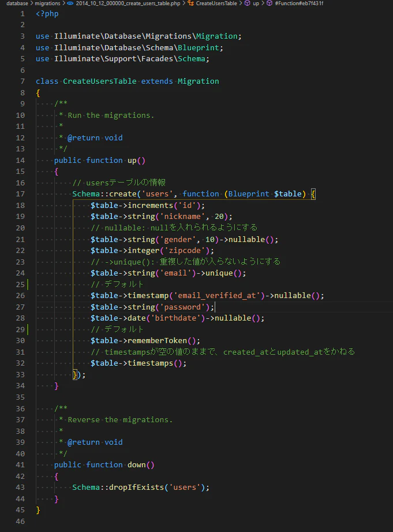Viewport: 393px width, 532px height.
Task: Click the '@return void' comment on line 39
Action: pyautogui.click(x=95, y=442)
